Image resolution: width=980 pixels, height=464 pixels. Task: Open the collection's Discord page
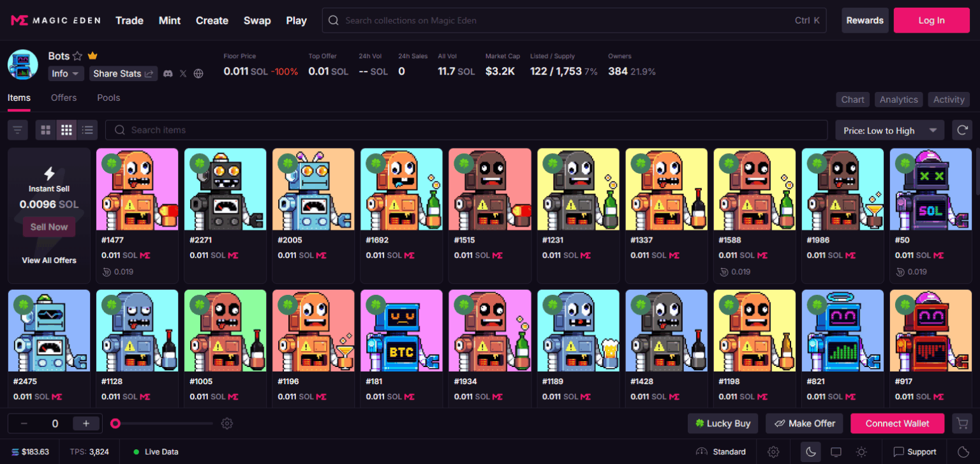[x=167, y=73]
